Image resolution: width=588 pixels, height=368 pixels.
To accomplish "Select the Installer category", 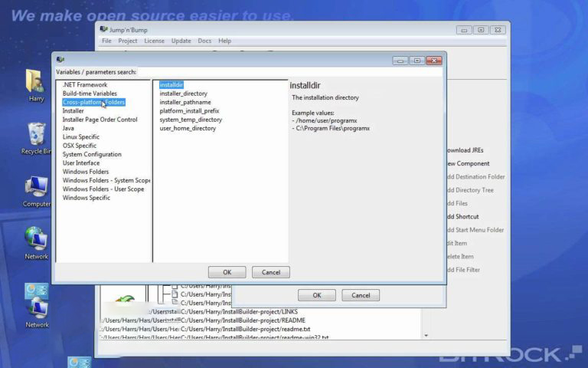I will 73,110.
